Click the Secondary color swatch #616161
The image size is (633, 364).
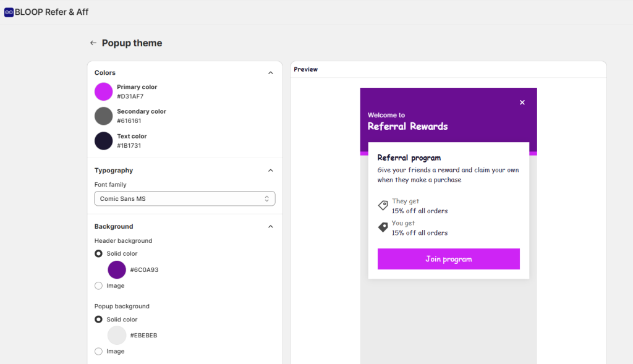103,116
